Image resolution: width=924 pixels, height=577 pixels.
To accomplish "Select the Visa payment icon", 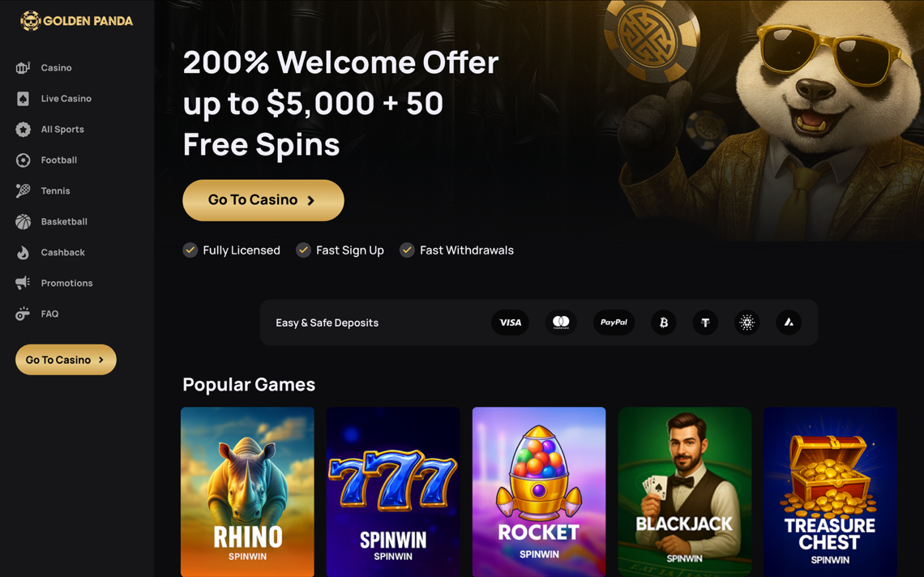I will tap(510, 323).
